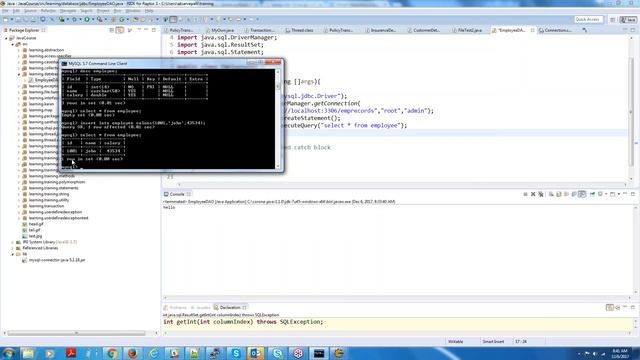640x360 pixels.
Task: Select learning.training.polymorphism package
Action: (57, 182)
